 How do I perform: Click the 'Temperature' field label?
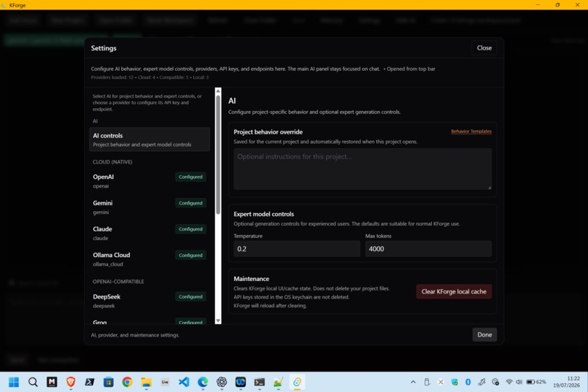[x=248, y=236]
